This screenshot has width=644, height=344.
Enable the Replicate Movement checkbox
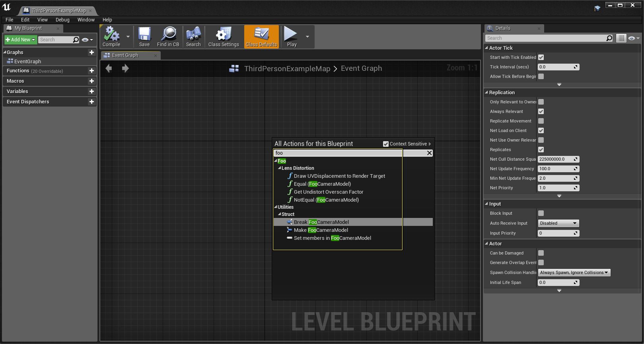click(x=541, y=121)
